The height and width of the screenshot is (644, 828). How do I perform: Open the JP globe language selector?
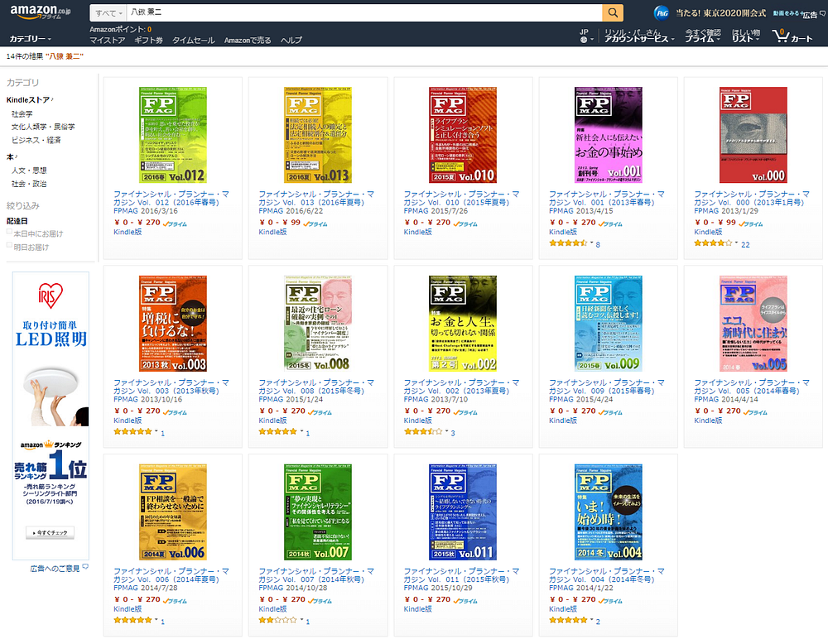pyautogui.click(x=586, y=36)
